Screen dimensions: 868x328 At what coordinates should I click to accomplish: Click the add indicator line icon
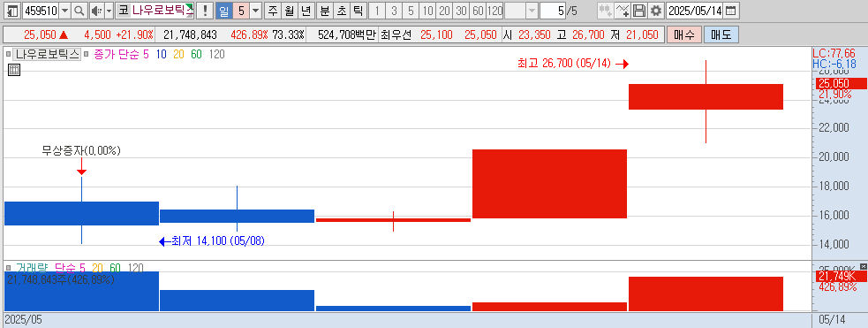coord(623,11)
